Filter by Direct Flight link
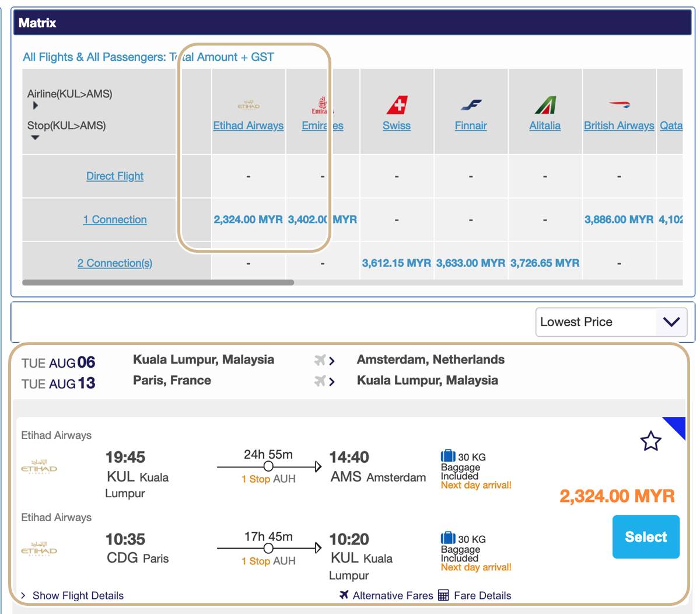Viewport: 700px width, 614px height. tap(115, 176)
